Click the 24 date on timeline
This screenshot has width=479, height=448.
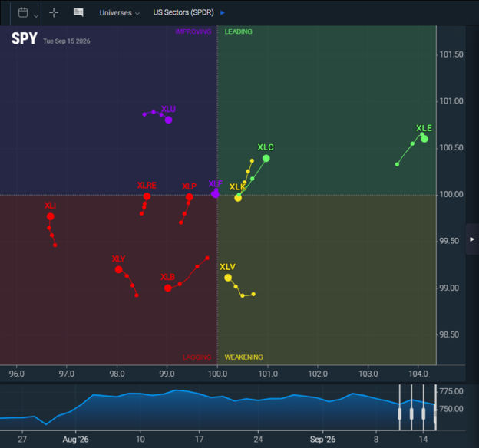coord(258,440)
